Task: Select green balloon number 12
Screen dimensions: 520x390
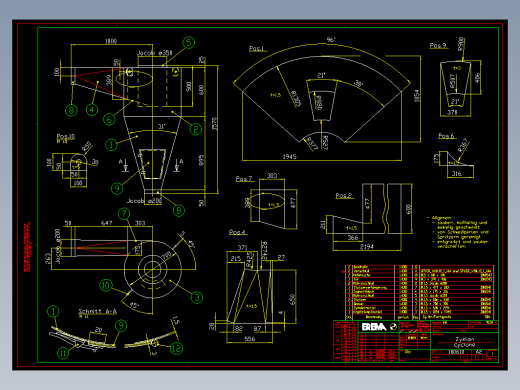Action: [177, 349]
